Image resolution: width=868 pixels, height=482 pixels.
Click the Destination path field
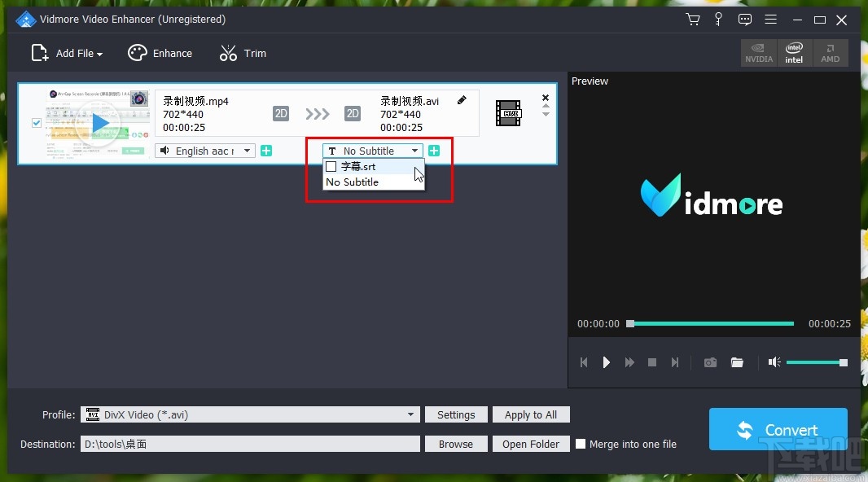(x=250, y=444)
